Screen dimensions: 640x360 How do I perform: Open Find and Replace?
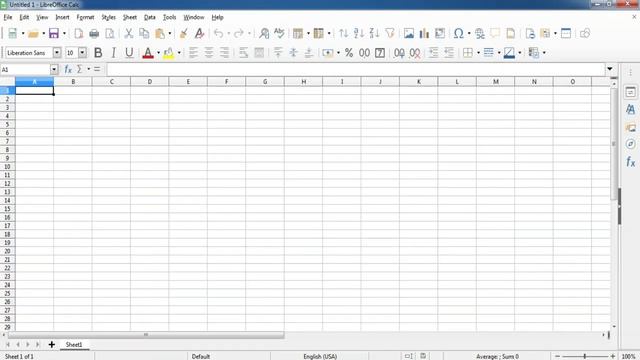pos(264,33)
